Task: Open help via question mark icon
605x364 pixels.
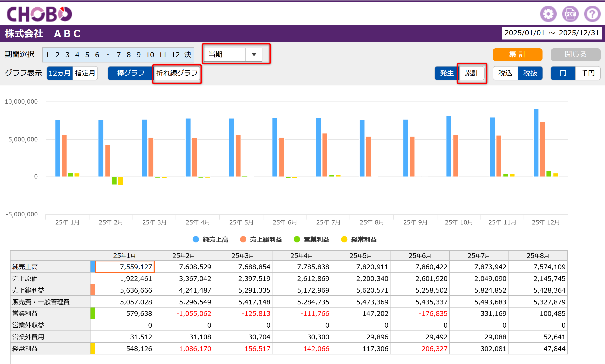Action: tap(592, 14)
